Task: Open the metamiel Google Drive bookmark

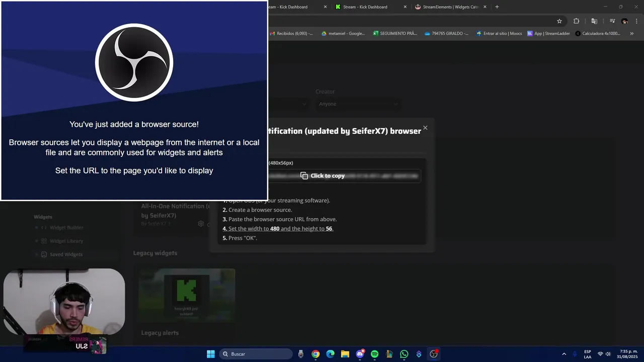Action: point(343,34)
